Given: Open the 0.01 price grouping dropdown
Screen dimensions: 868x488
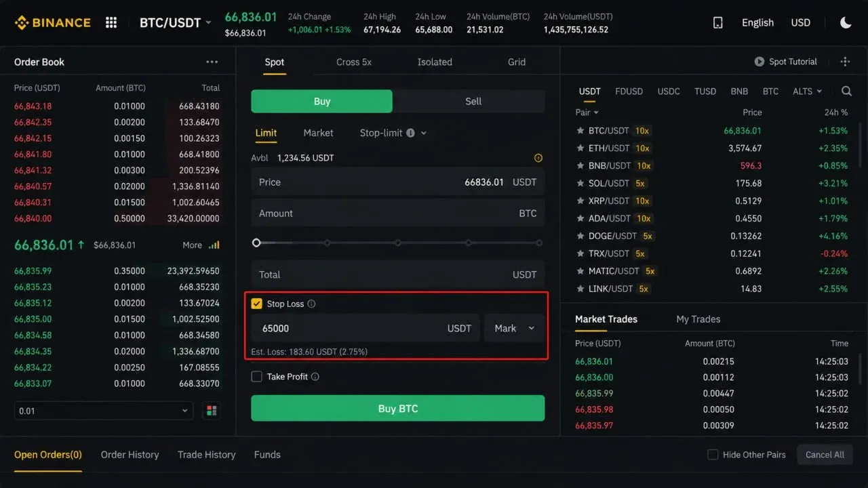Looking at the screenshot, I should 104,411.
